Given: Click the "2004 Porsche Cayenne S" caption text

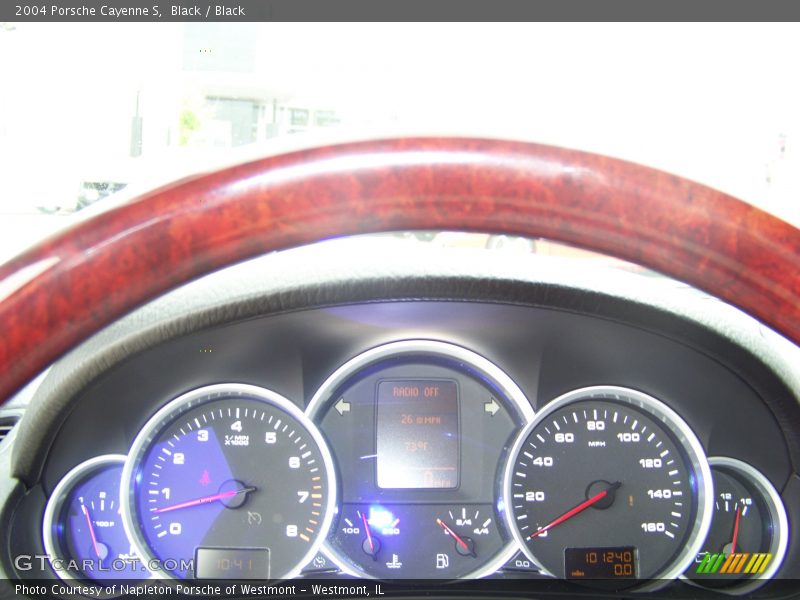Looking at the screenshot, I should (x=88, y=11).
